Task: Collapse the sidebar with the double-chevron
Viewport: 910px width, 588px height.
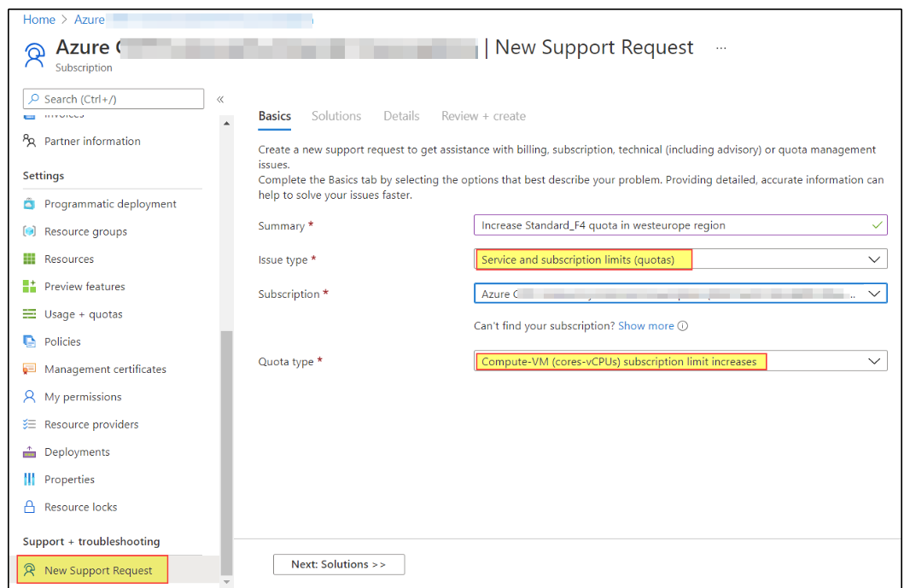Action: pyautogui.click(x=220, y=98)
